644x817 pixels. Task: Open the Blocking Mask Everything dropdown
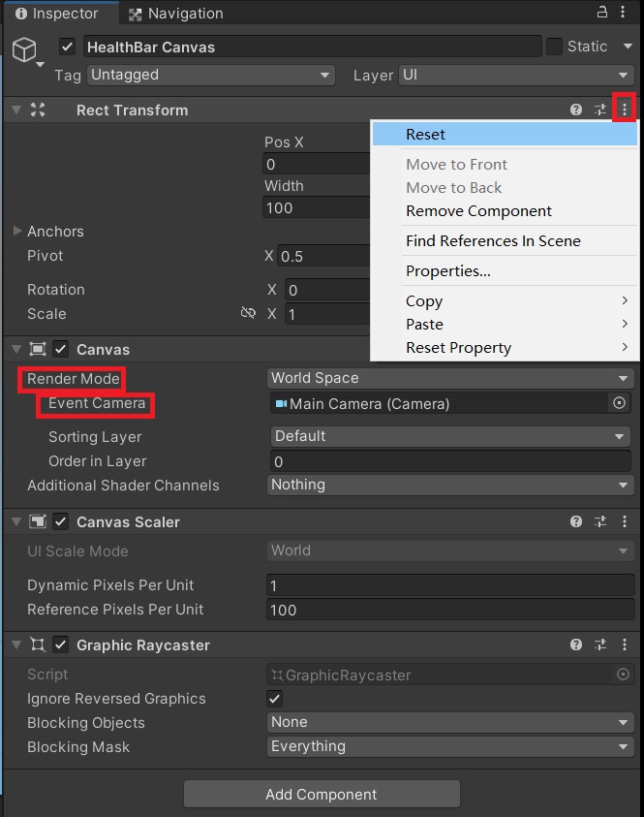click(x=450, y=746)
